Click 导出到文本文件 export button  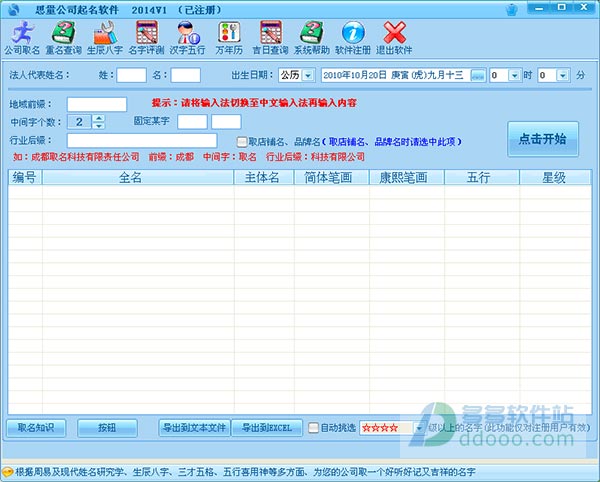[194, 428]
